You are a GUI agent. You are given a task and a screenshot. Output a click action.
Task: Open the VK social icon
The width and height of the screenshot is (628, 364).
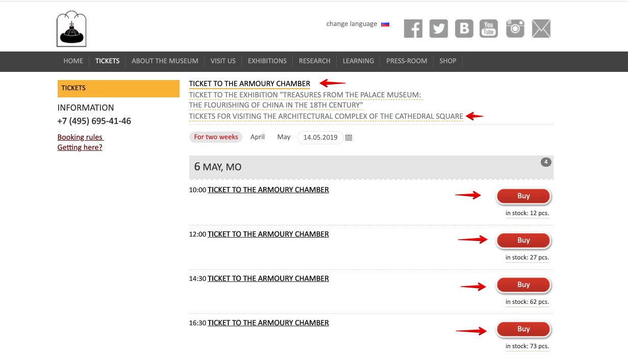point(464,29)
